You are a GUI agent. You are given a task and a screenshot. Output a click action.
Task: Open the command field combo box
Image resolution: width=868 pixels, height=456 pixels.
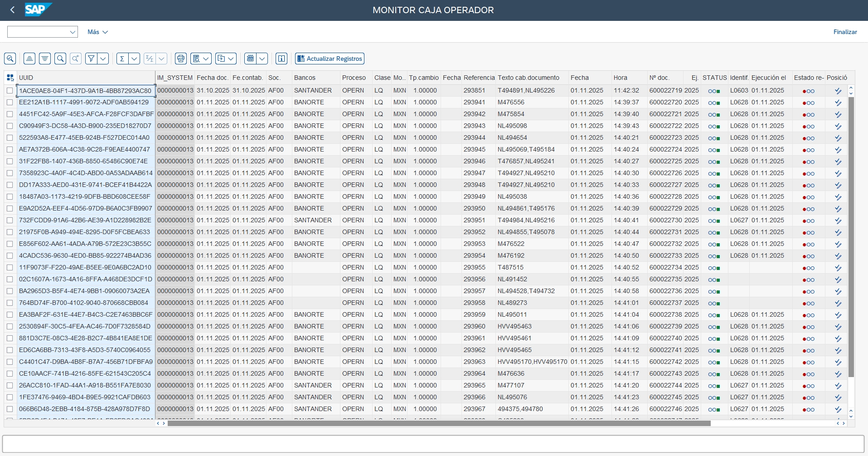click(x=42, y=32)
